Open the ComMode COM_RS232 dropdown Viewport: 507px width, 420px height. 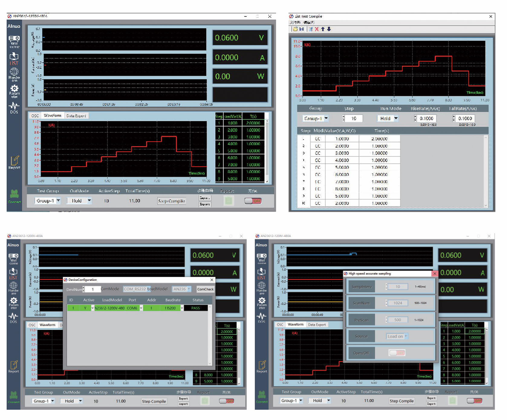tap(135, 289)
